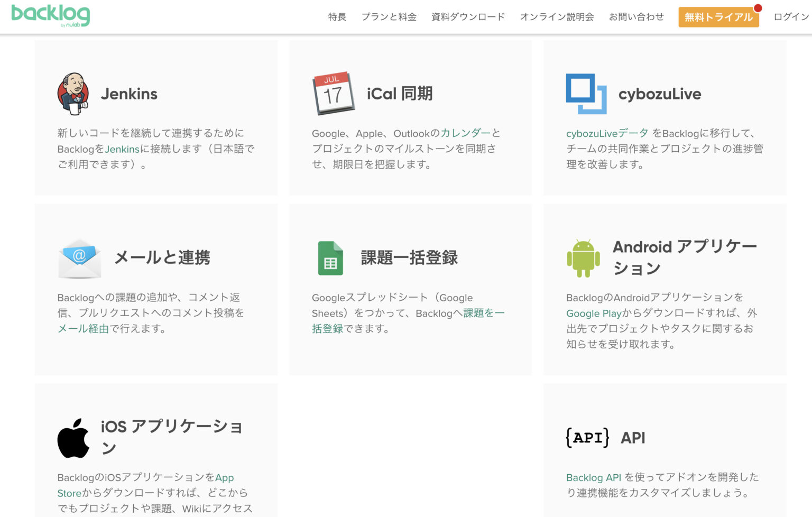Click the Jenkins butler mascot icon
Viewport: 812px width, 517px height.
pos(73,94)
